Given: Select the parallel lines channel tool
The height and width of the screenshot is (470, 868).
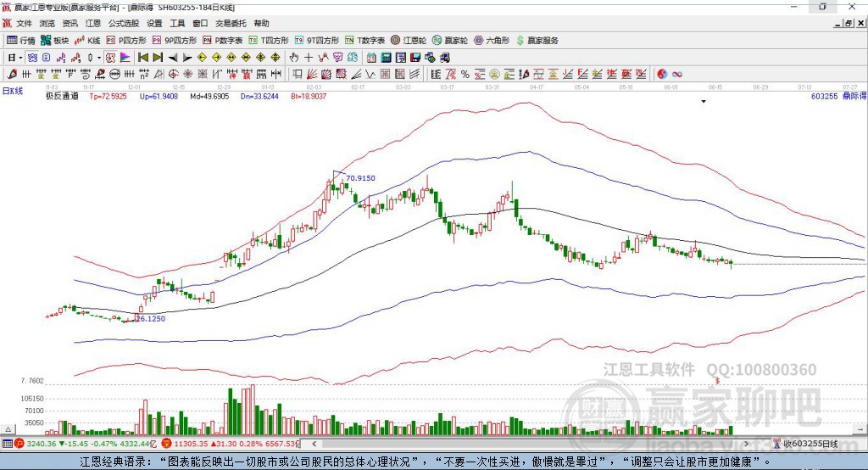Looking at the screenshot, I should coord(414,74).
